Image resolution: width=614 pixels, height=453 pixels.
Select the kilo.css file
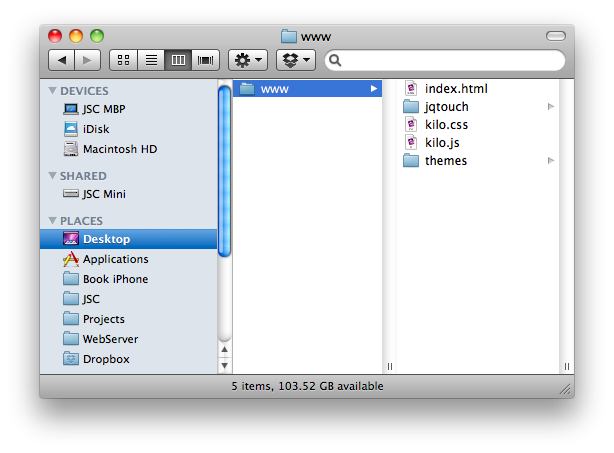pyautogui.click(x=446, y=125)
